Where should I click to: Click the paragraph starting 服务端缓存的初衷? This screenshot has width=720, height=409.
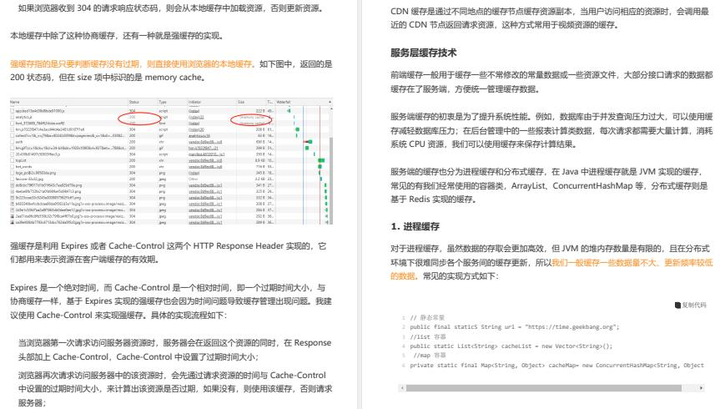551,130
